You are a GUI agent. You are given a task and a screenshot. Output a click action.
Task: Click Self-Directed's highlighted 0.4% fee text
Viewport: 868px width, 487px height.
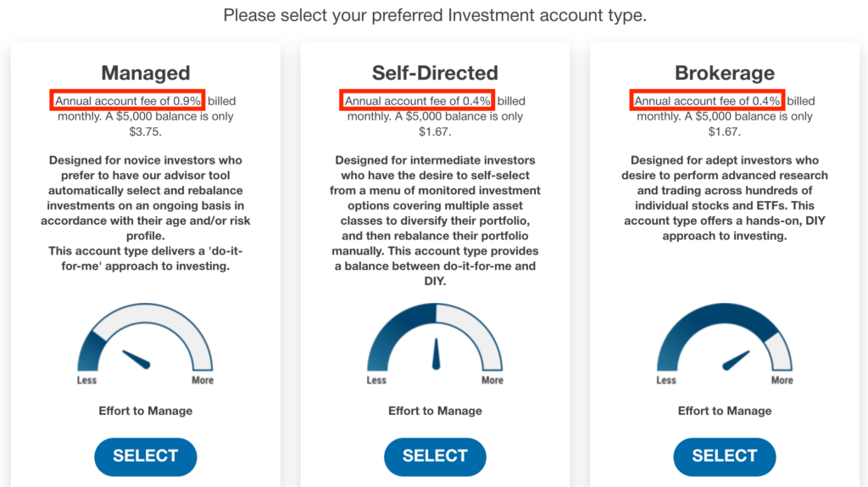417,100
